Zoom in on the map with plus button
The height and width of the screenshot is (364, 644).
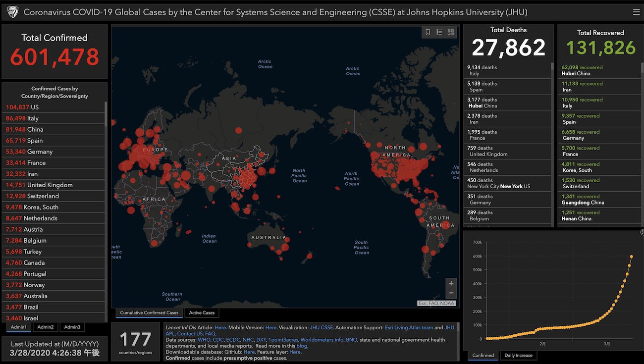coord(451,283)
